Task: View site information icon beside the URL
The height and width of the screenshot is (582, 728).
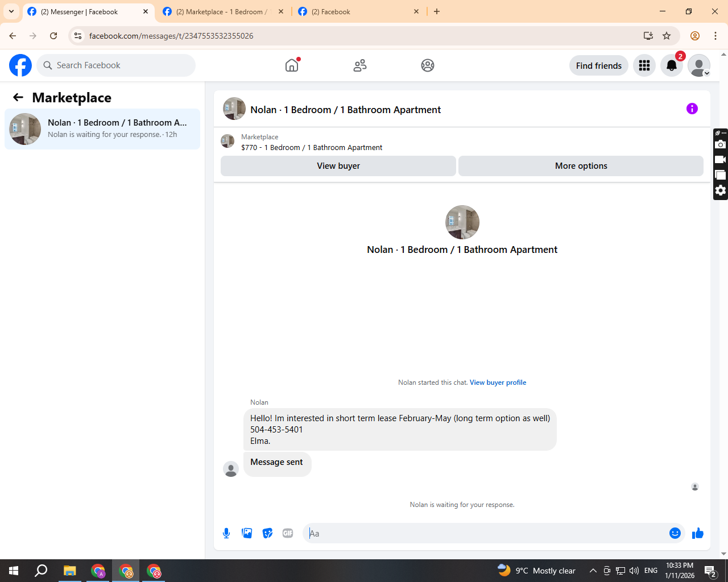Action: coord(78,36)
